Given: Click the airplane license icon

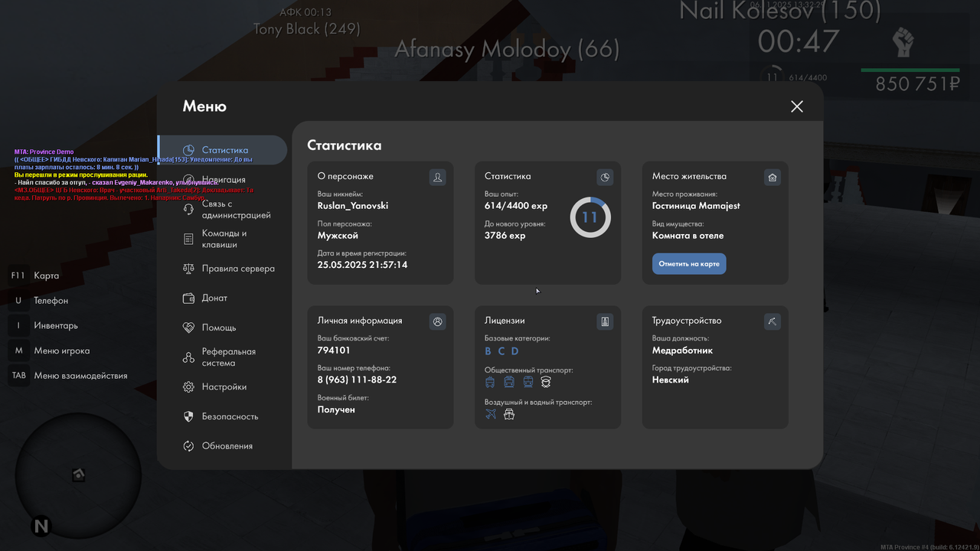Looking at the screenshot, I should (491, 414).
